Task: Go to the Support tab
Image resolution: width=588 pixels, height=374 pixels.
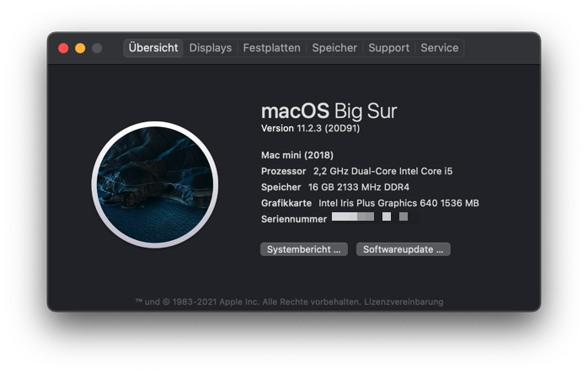Action: (389, 48)
